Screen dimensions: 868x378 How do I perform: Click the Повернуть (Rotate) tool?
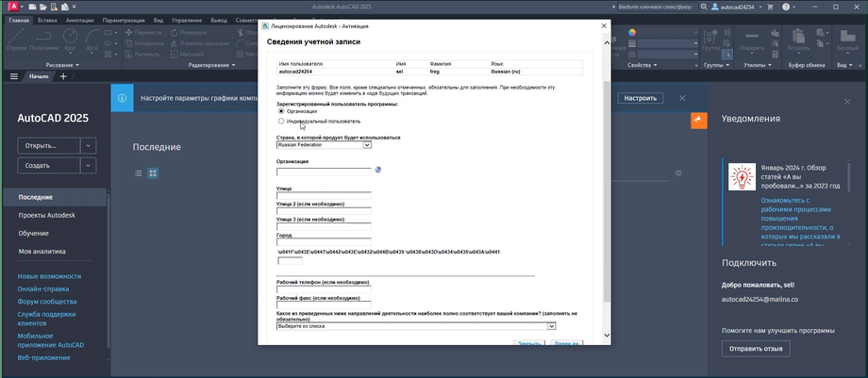(189, 33)
